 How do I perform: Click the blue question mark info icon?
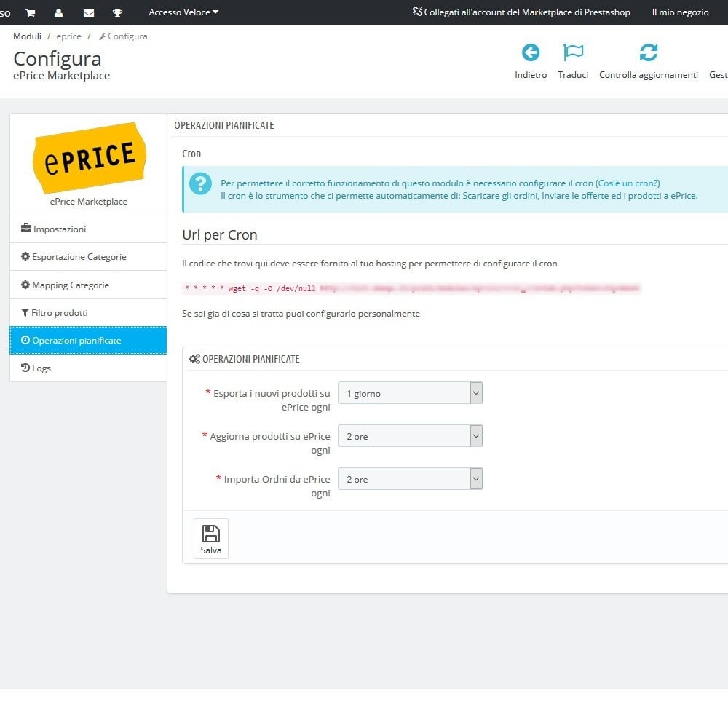pyautogui.click(x=201, y=184)
